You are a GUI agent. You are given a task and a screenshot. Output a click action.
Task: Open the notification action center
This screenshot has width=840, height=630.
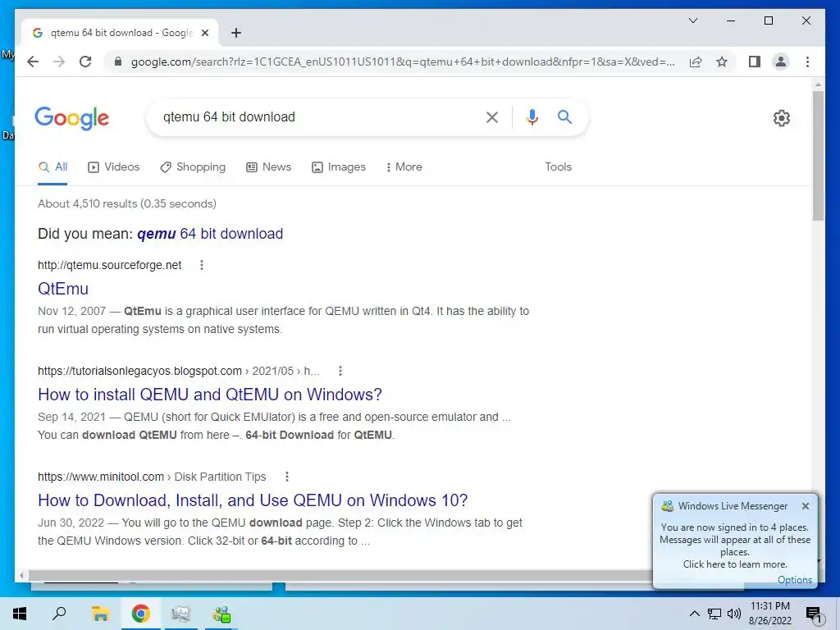(814, 614)
